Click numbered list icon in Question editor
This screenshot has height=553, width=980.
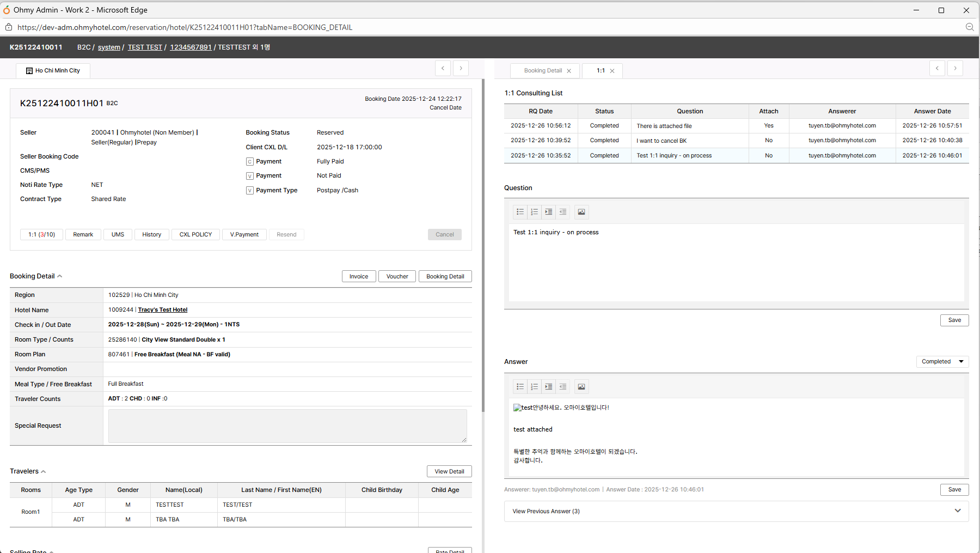pyautogui.click(x=534, y=212)
